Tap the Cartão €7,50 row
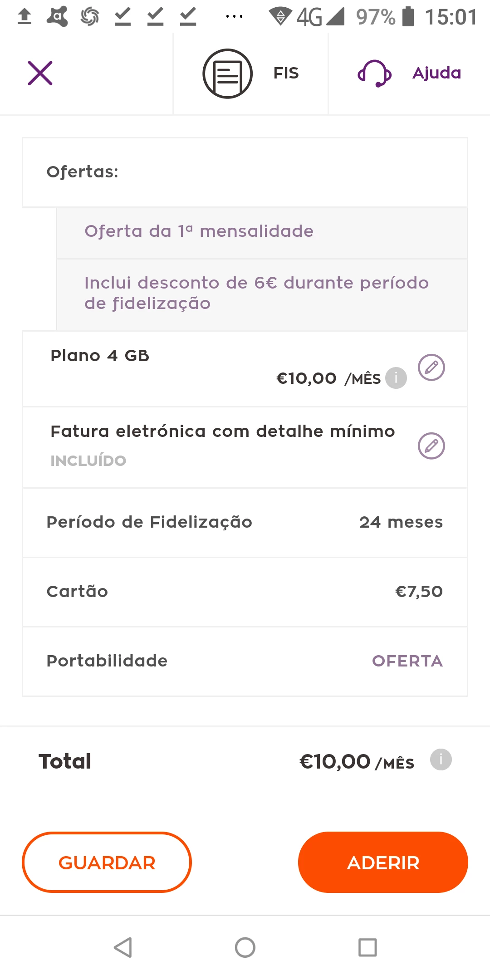Viewport: 490px width, 980px height. [x=245, y=592]
